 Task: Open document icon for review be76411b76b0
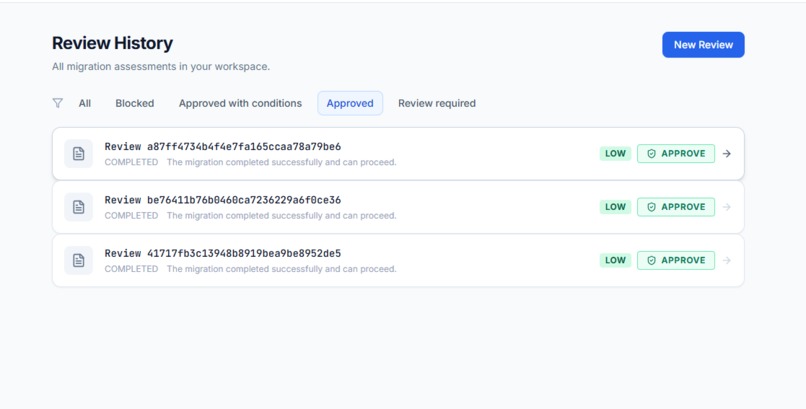click(x=79, y=207)
